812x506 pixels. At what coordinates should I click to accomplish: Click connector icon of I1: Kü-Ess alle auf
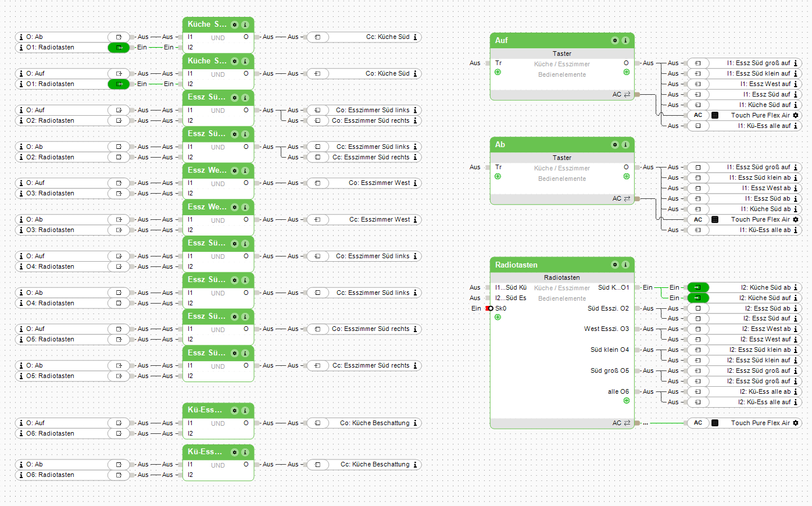point(698,126)
